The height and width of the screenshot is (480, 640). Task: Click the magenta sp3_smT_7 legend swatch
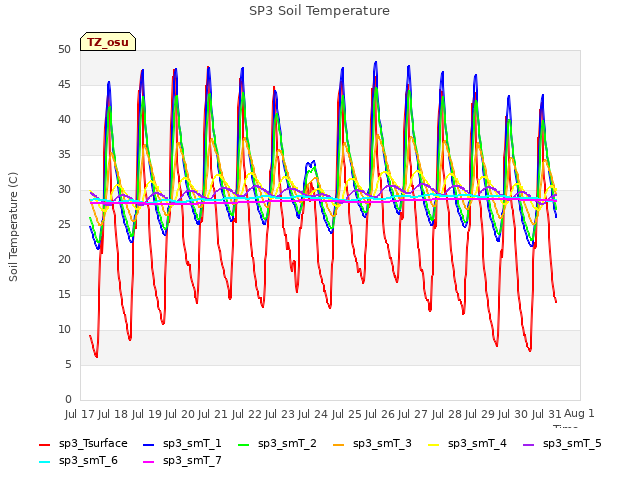point(149,462)
